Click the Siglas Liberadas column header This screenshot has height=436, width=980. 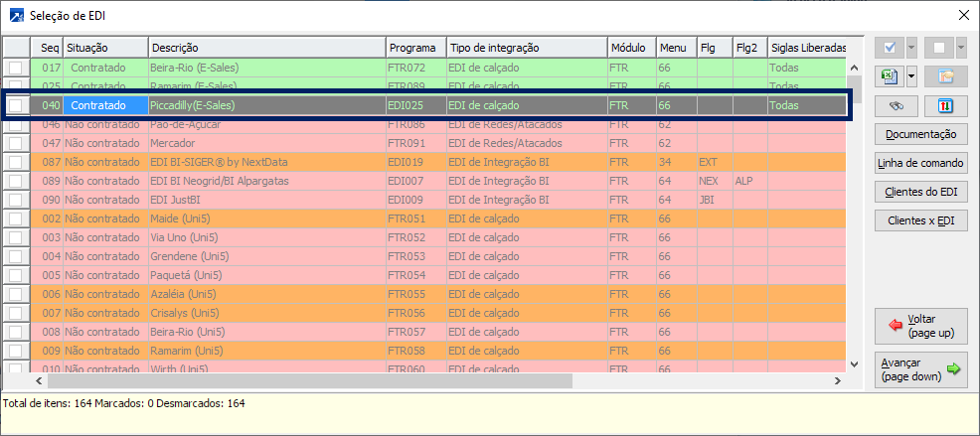click(807, 48)
